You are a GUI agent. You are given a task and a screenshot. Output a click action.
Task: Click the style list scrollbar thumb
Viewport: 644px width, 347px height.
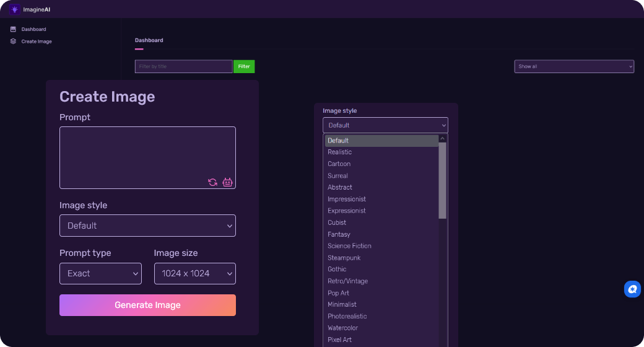click(442, 180)
